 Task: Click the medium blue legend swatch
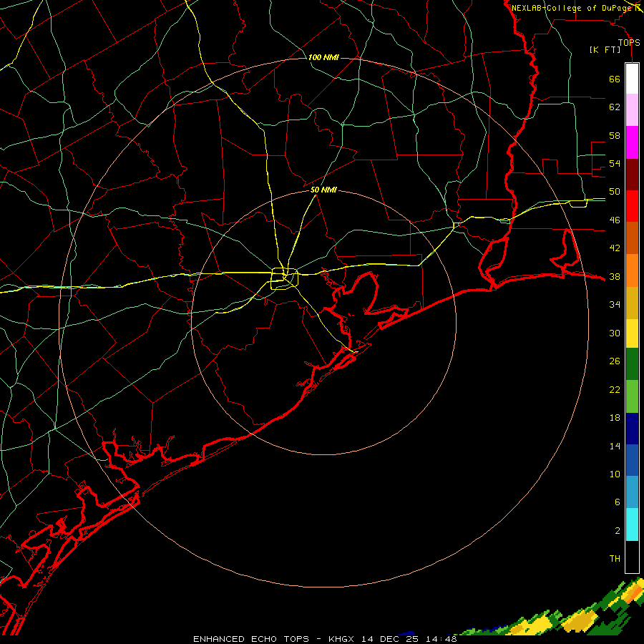point(632,460)
